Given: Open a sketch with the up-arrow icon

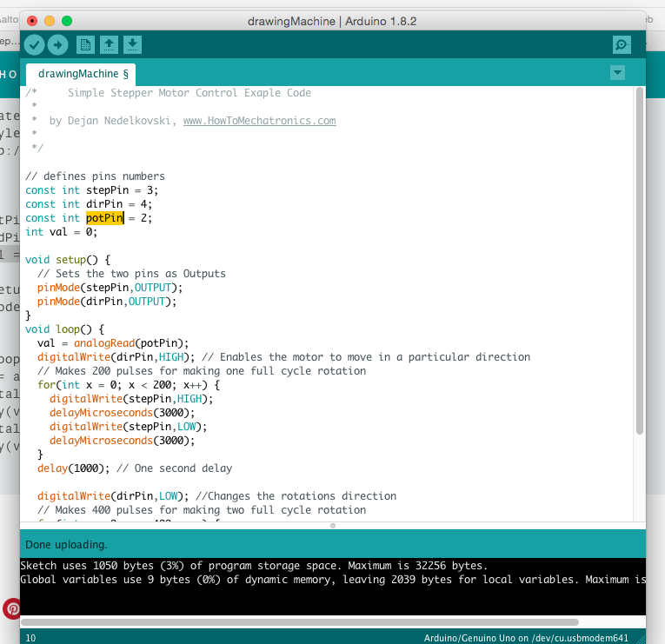Looking at the screenshot, I should click(x=109, y=44).
